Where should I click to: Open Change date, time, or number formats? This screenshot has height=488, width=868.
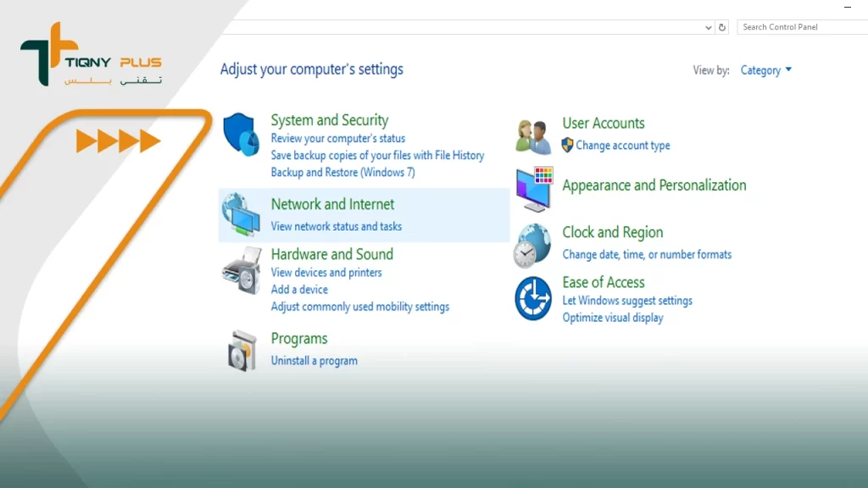pyautogui.click(x=646, y=254)
